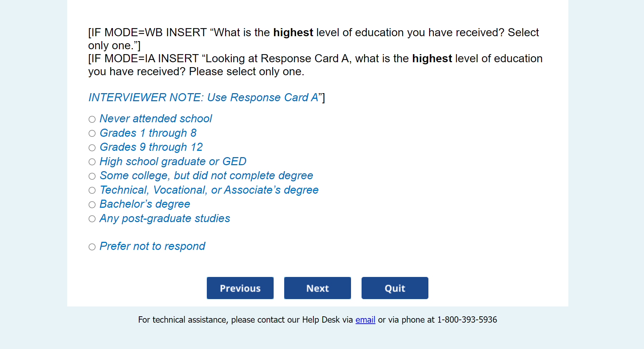Viewport: 644px width, 349px height.
Task: Click the 'Bachelor's degree' label text
Action: click(145, 204)
